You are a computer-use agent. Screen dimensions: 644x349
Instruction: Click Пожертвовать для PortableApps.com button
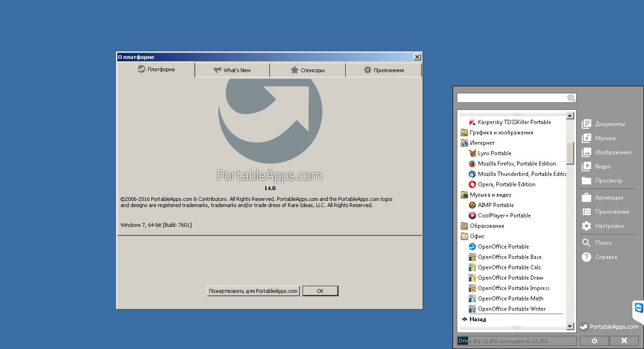[x=253, y=291]
